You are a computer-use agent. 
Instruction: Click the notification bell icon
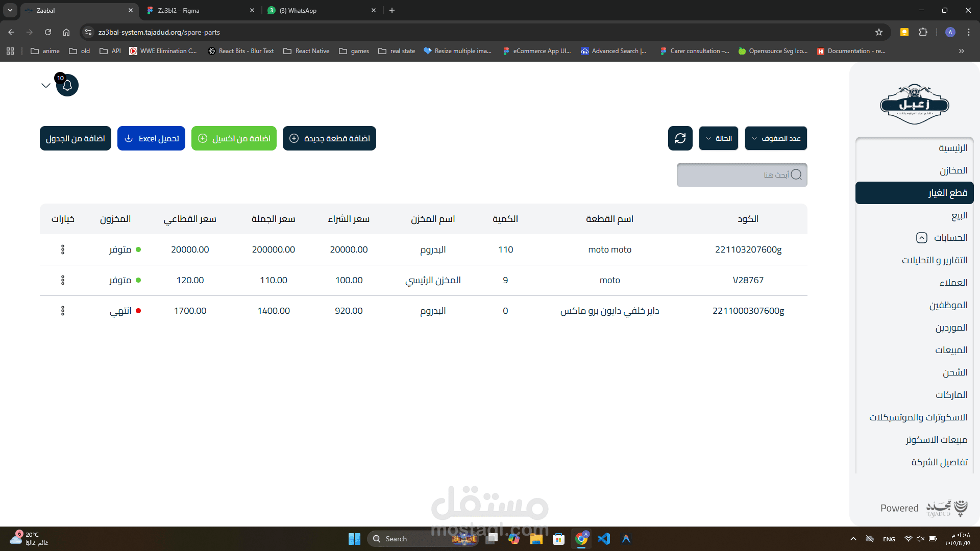67,85
